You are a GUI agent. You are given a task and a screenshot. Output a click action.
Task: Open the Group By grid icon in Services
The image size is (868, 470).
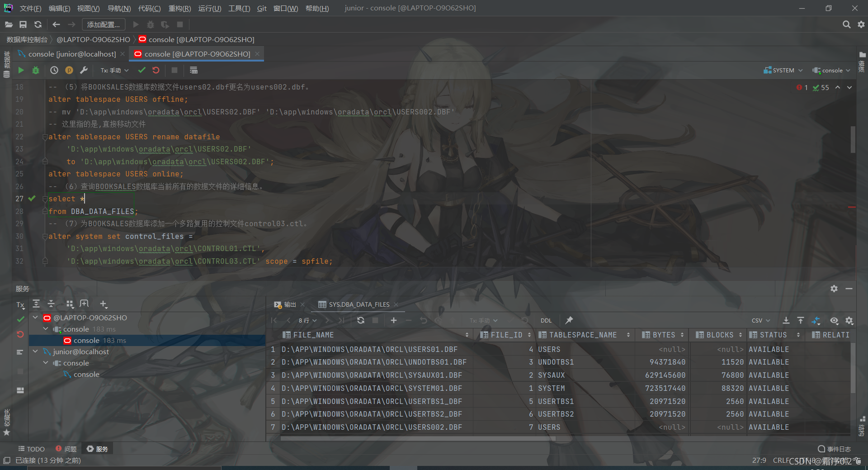click(x=69, y=304)
